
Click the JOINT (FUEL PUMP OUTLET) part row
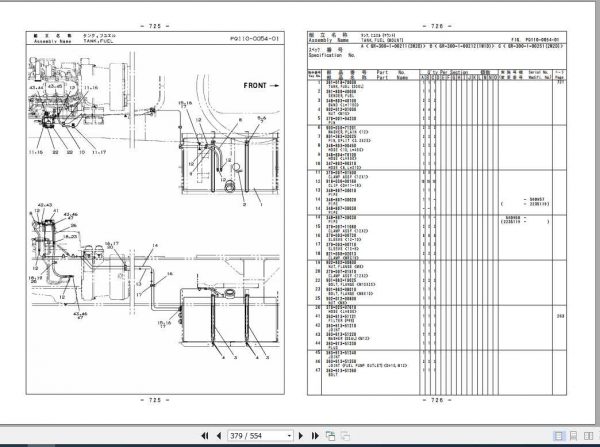(x=366, y=364)
